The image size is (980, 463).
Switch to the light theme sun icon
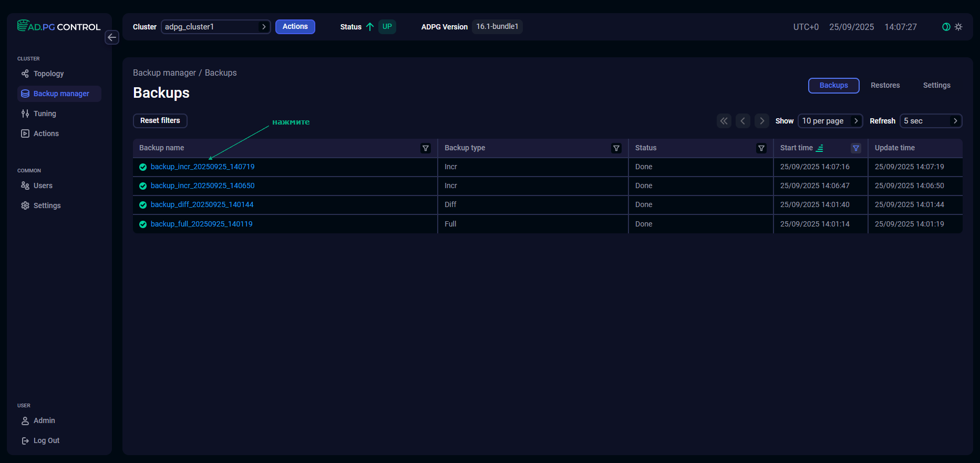(x=958, y=27)
